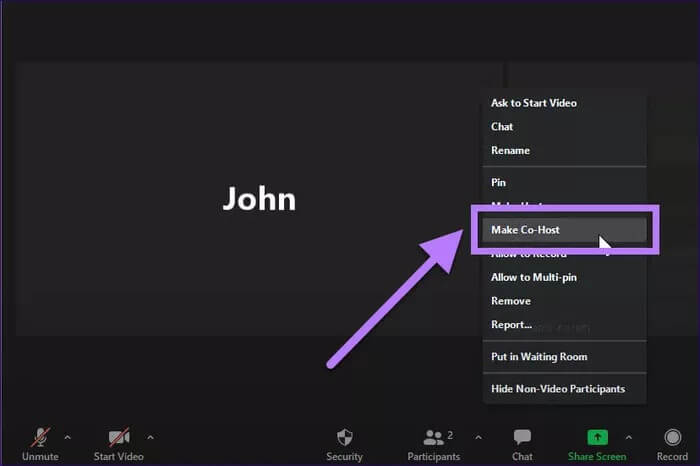Select Report... menu entry
The height and width of the screenshot is (466, 700).
point(564,325)
